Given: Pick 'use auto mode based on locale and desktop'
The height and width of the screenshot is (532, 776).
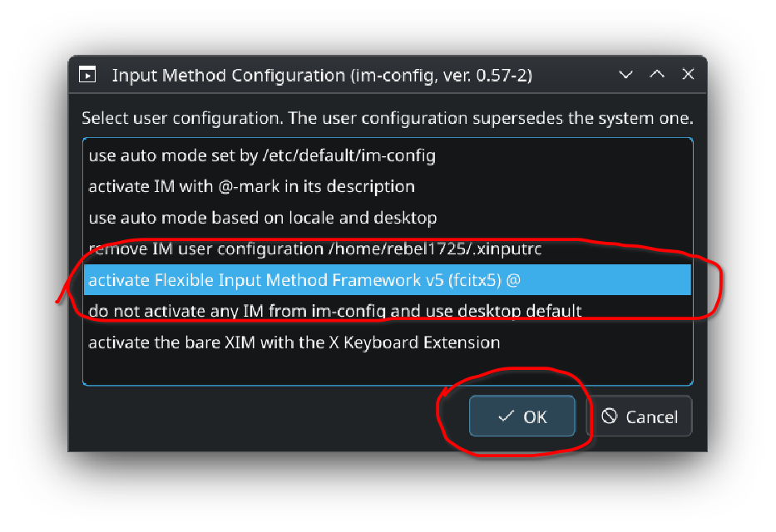Looking at the screenshot, I should [262, 218].
